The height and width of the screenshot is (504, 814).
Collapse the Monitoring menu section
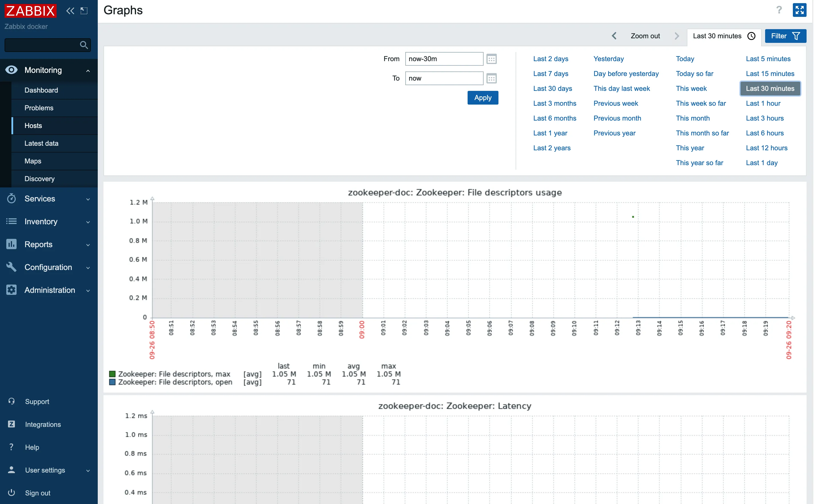click(49, 70)
